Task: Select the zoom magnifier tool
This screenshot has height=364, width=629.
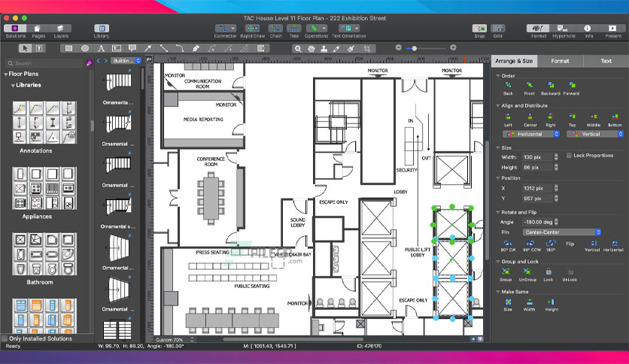Action: (298, 49)
